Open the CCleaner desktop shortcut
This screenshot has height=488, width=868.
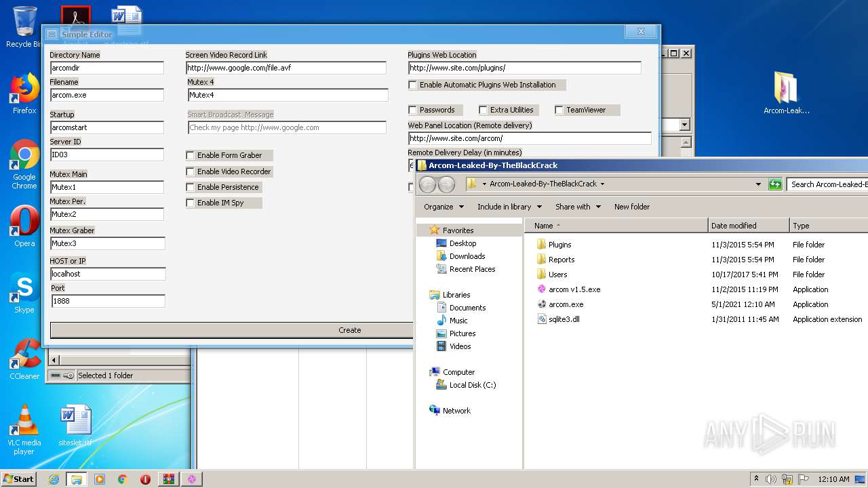(24, 359)
